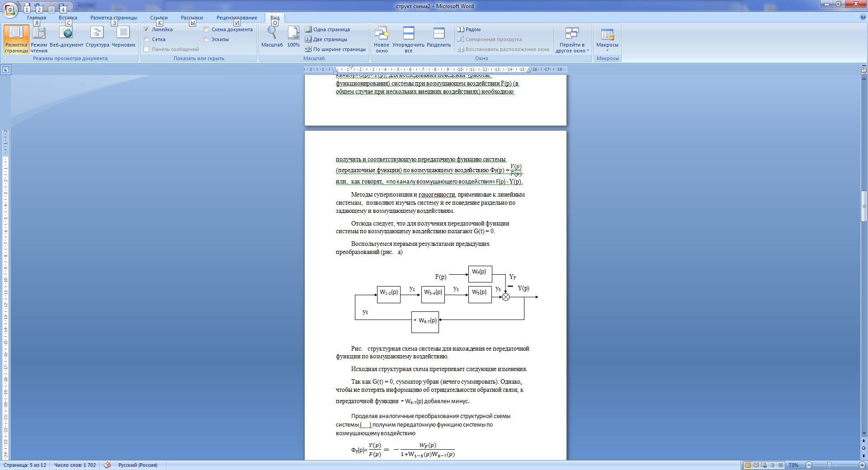This screenshot has height=470, width=868.
Task: Click the Φf(p) formula at page bottom
Action: point(403,450)
